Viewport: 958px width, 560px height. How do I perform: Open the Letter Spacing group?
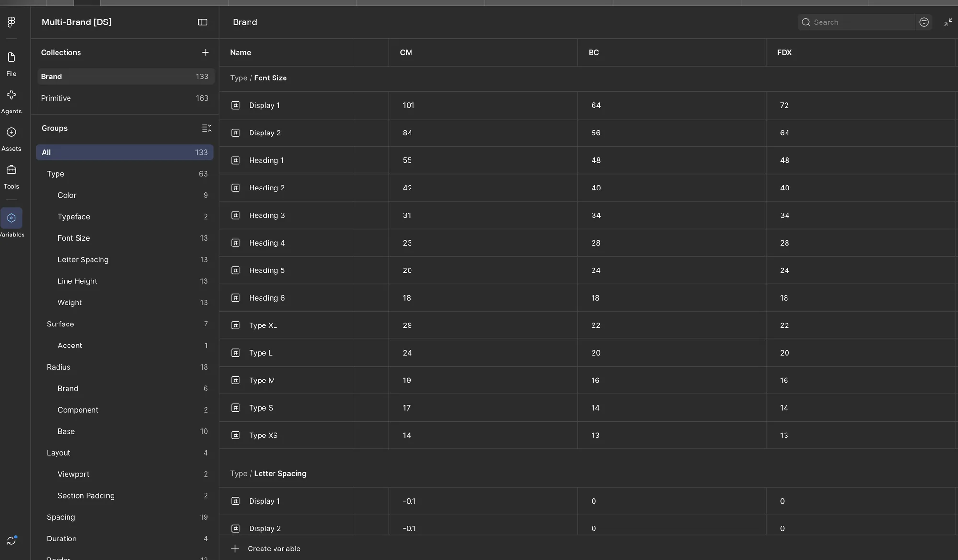pyautogui.click(x=125, y=260)
